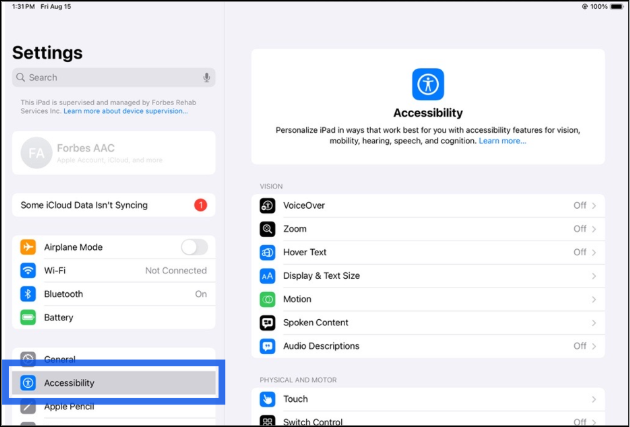Open Spoken Content row chevron

(594, 323)
